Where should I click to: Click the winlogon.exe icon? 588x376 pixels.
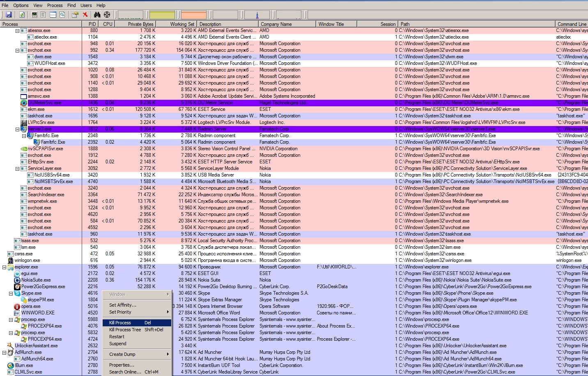(11, 260)
